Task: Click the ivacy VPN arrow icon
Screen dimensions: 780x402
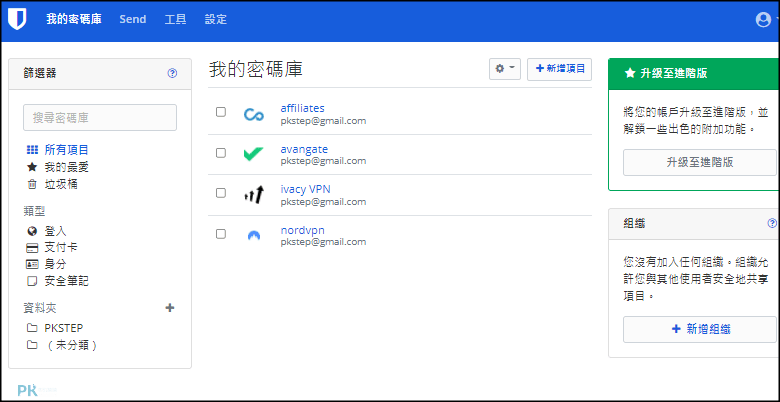Action: tap(254, 195)
